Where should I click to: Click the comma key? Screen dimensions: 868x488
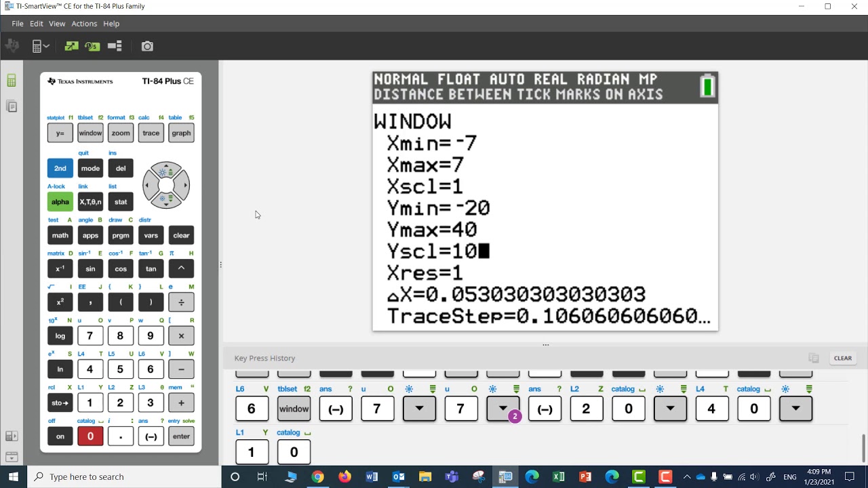tap(90, 302)
